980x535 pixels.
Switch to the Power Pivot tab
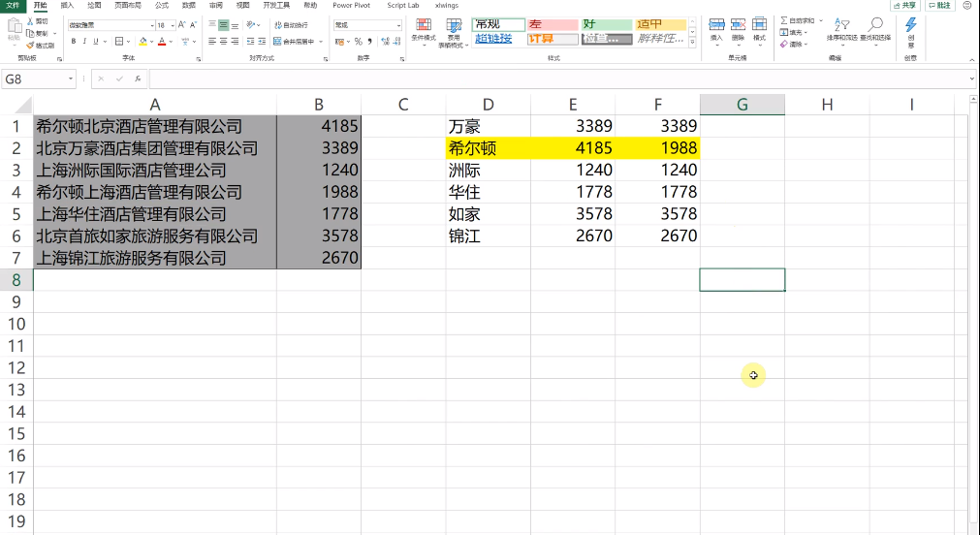pyautogui.click(x=351, y=5)
